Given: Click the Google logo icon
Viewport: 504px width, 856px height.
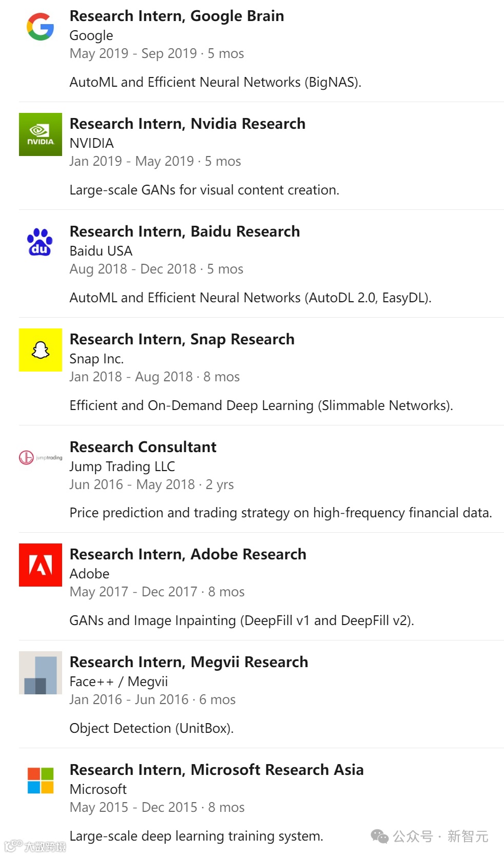Looking at the screenshot, I should 40,27.
